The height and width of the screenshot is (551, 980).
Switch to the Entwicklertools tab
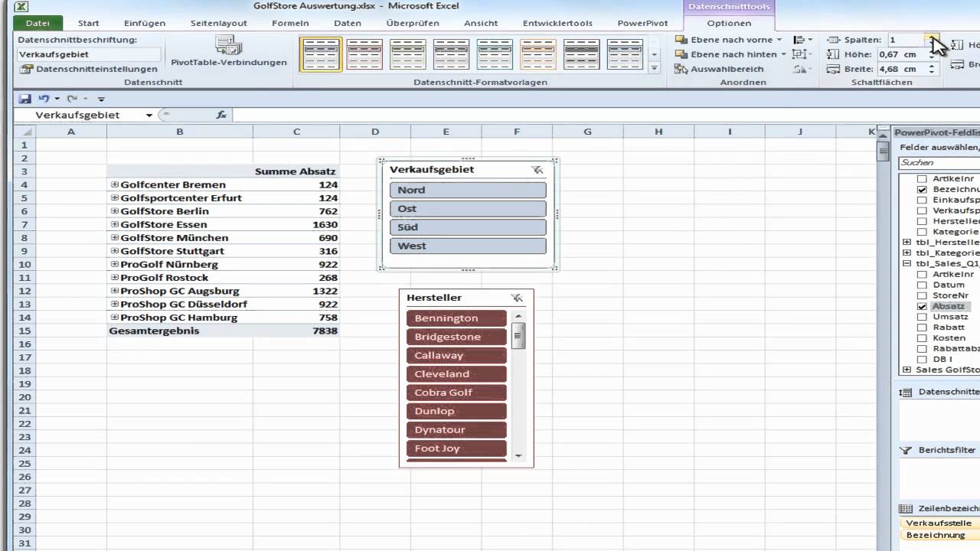click(557, 23)
